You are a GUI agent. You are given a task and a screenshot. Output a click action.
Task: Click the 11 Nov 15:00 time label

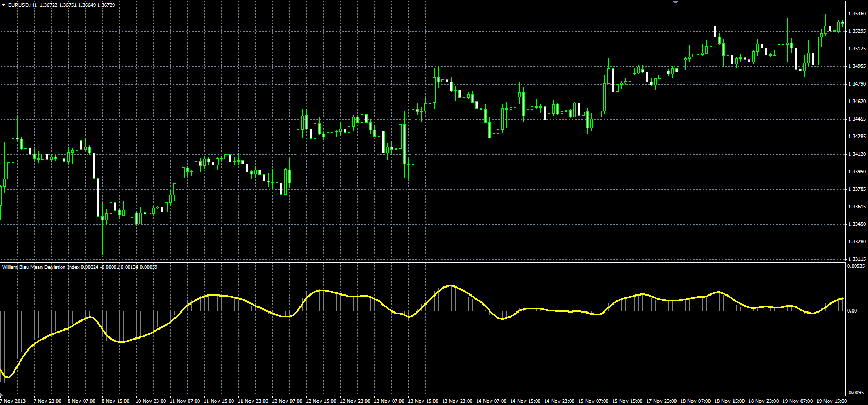219,401
